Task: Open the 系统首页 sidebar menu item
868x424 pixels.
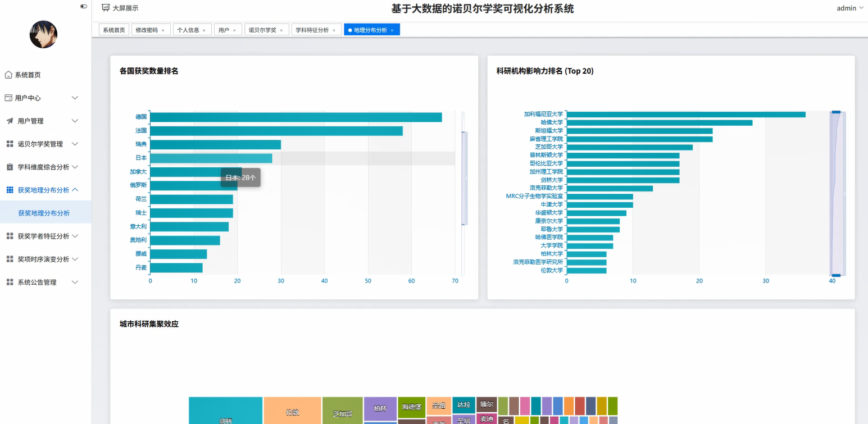Action: coord(46,75)
